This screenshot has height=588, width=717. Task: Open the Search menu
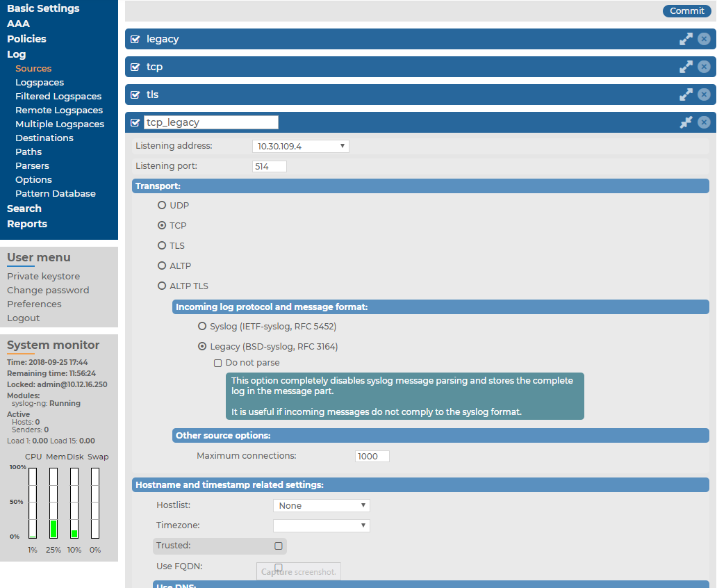(x=24, y=209)
